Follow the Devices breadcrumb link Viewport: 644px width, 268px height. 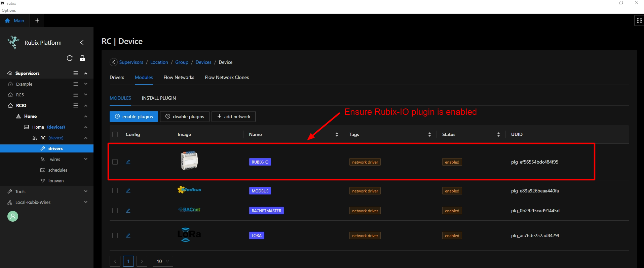tap(203, 62)
